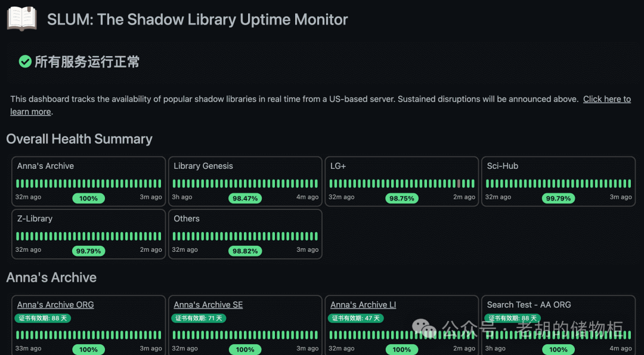The image size is (644, 355).
Task: Click the 98.75% uptime badge
Action: coord(402,199)
